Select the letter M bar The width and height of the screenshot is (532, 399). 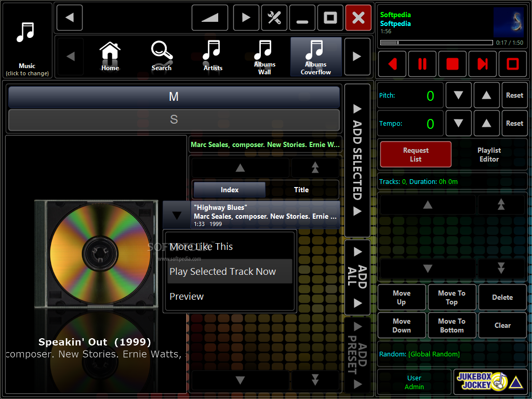174,97
